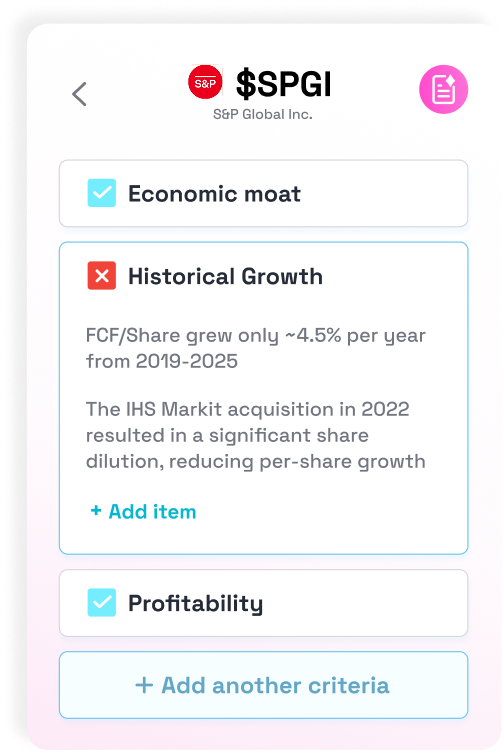Expand the Economic moat criteria card
This screenshot has height=755, width=504.
pyautogui.click(x=263, y=193)
